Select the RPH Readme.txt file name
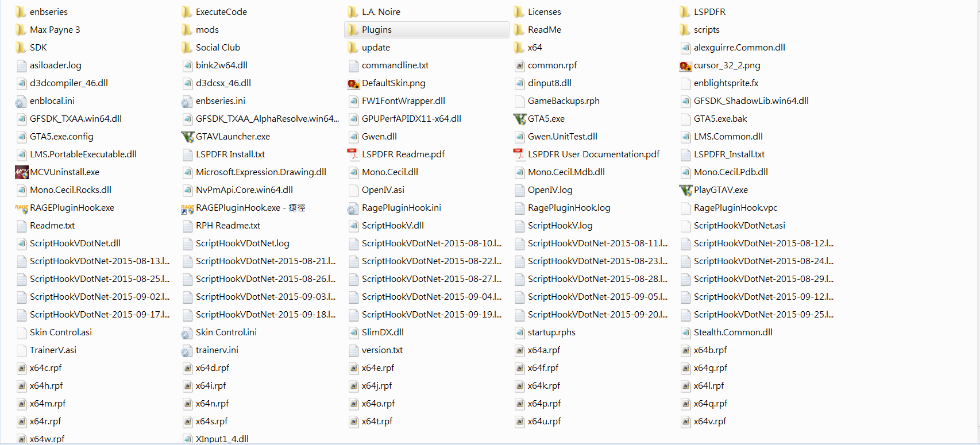Viewport: 980px width, 445px height. [x=228, y=226]
